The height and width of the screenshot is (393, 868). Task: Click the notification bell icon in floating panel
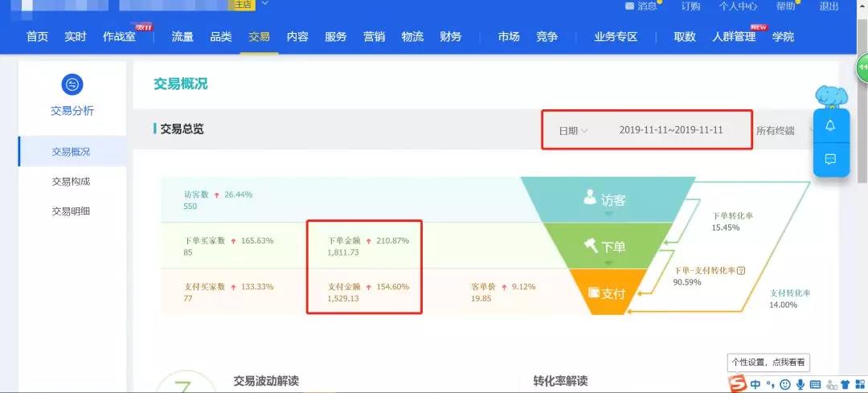830,125
